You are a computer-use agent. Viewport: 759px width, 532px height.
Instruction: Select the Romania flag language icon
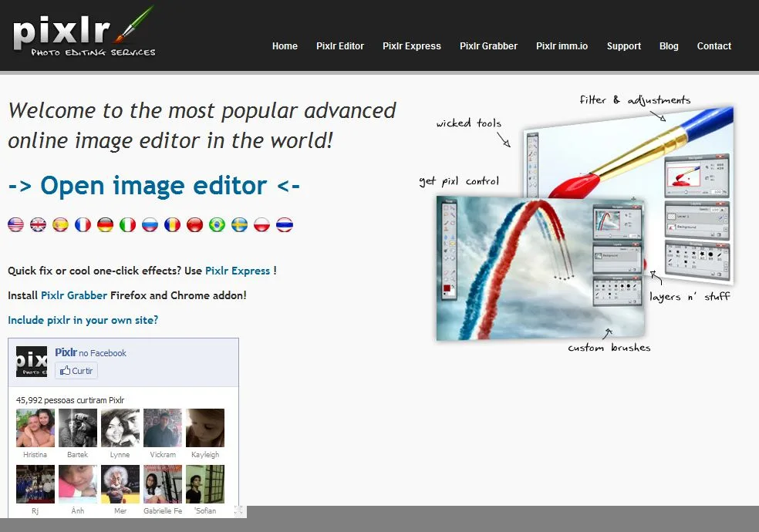tap(172, 225)
